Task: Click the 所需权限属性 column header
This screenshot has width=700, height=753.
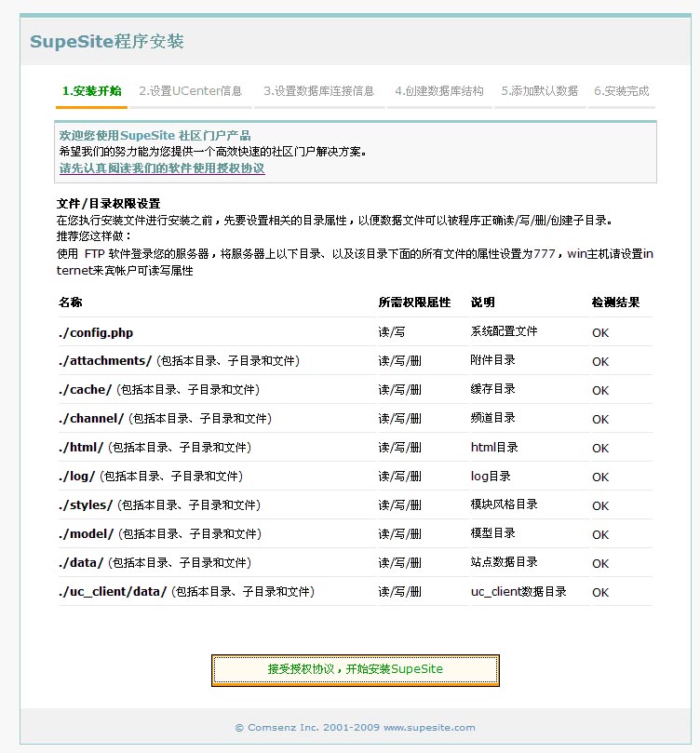Action: (415, 303)
